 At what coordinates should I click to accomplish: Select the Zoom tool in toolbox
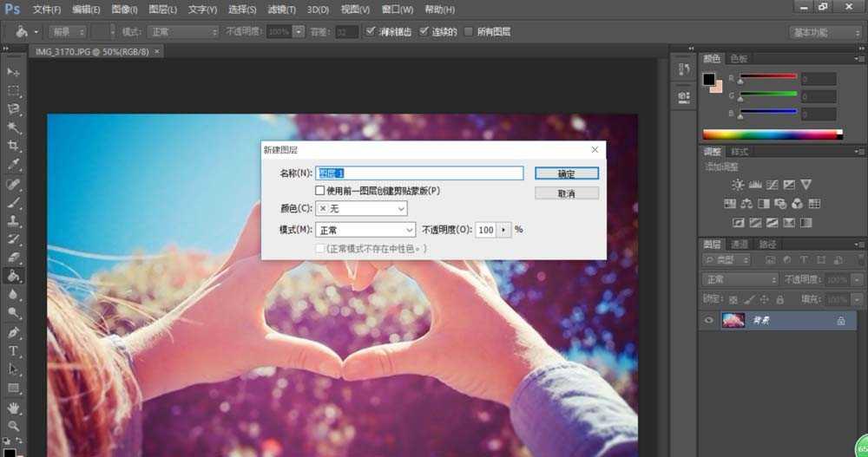13,426
